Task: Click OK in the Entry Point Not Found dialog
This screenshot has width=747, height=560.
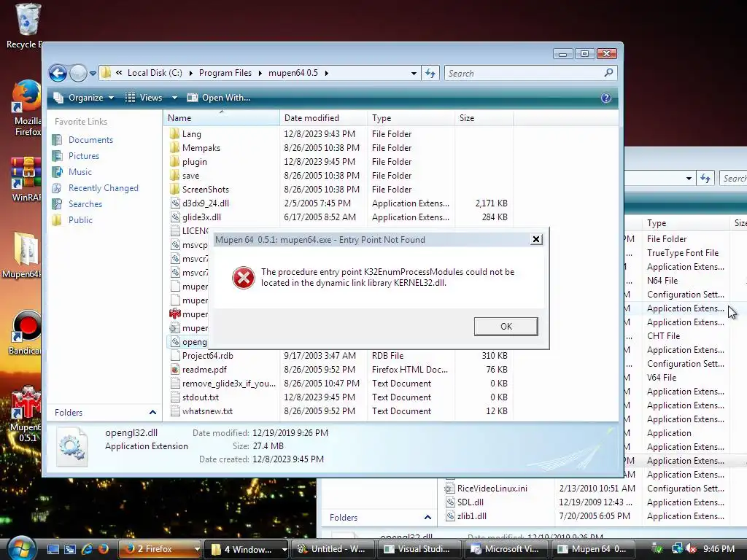Action: (x=506, y=326)
